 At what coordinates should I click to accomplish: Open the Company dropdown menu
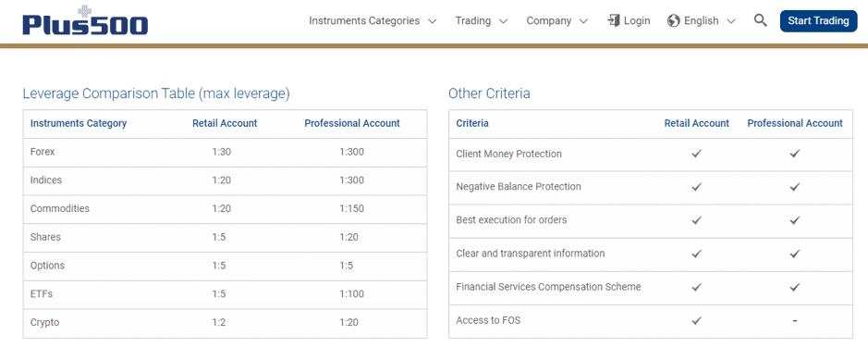tap(556, 21)
